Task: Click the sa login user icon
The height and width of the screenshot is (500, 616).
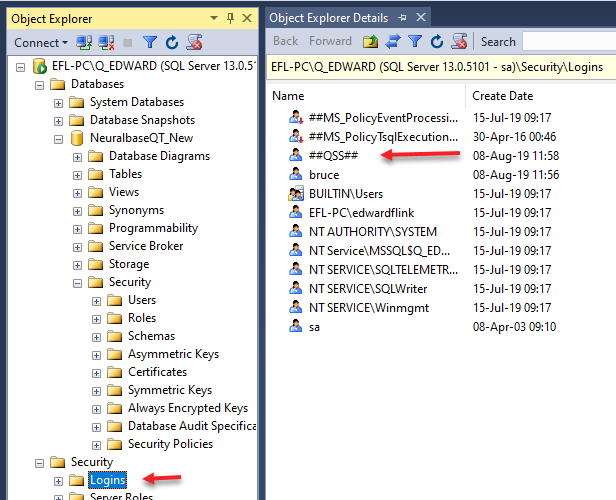Action: [295, 326]
